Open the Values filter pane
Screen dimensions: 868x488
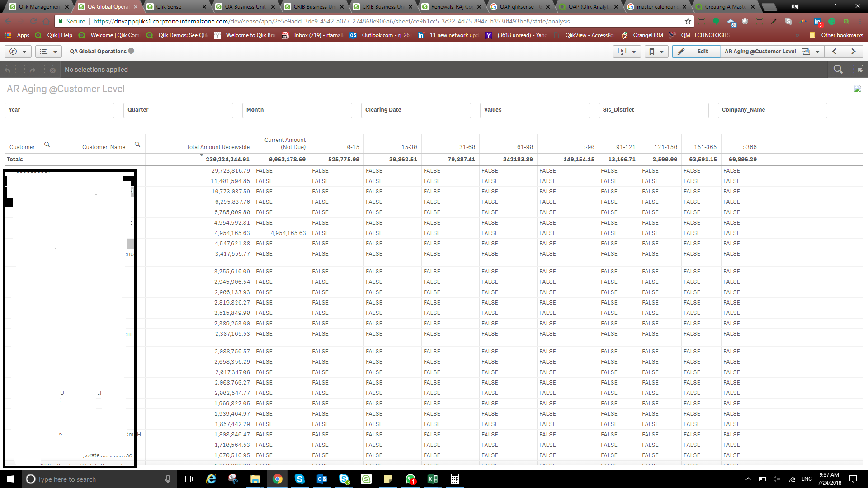coord(535,110)
